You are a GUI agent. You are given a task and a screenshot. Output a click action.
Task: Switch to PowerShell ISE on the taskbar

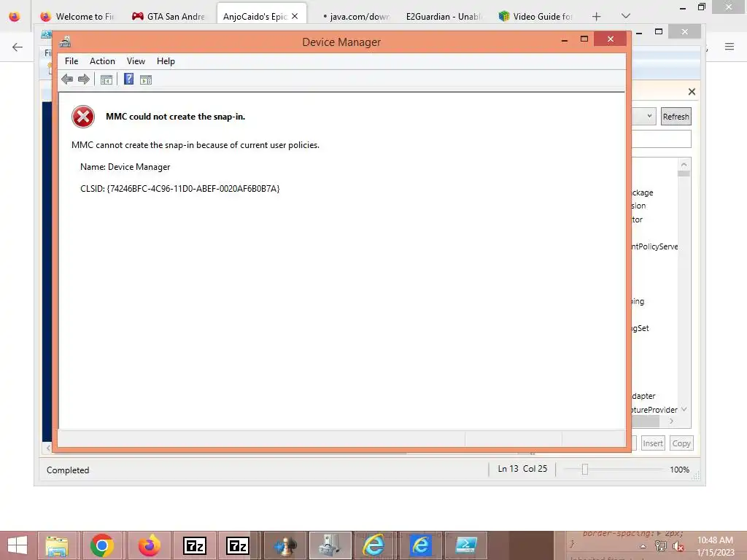point(466,545)
